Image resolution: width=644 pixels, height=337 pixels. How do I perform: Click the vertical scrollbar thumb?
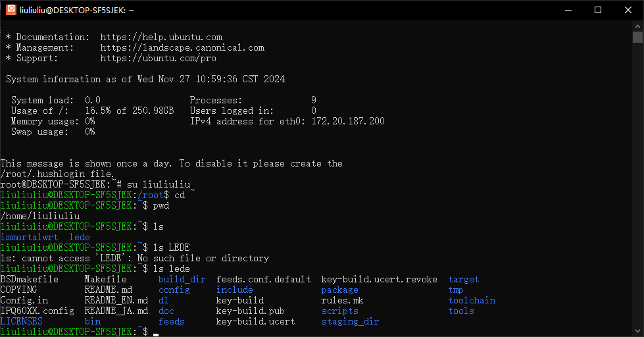tap(637, 38)
